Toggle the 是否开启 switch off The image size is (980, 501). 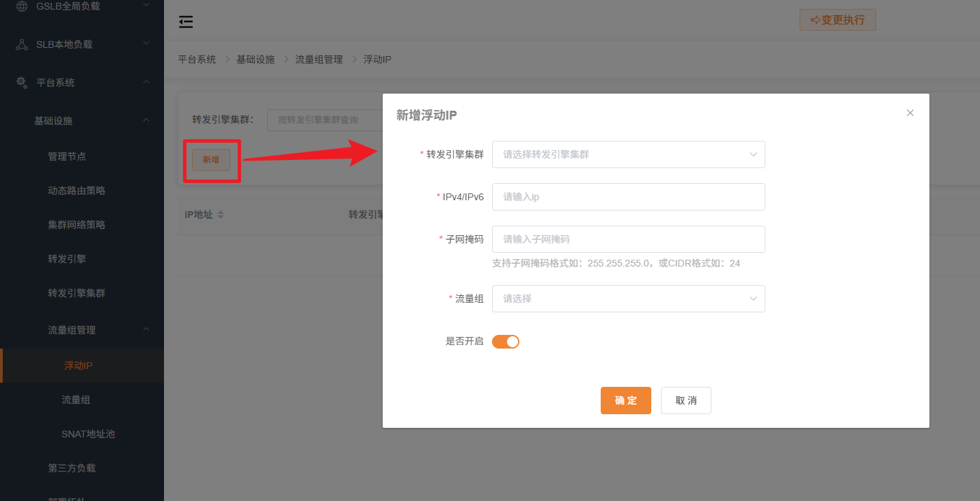tap(506, 341)
